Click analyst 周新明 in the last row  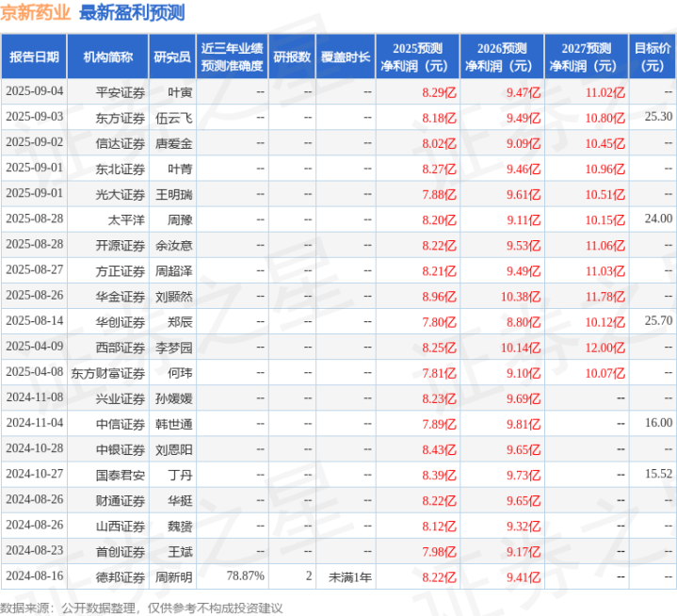pos(173,575)
